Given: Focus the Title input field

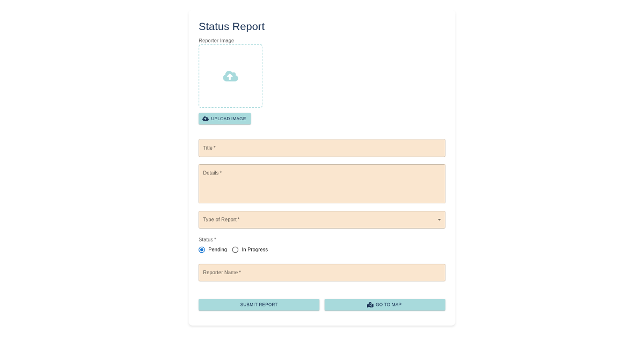Looking at the screenshot, I should pos(321,148).
